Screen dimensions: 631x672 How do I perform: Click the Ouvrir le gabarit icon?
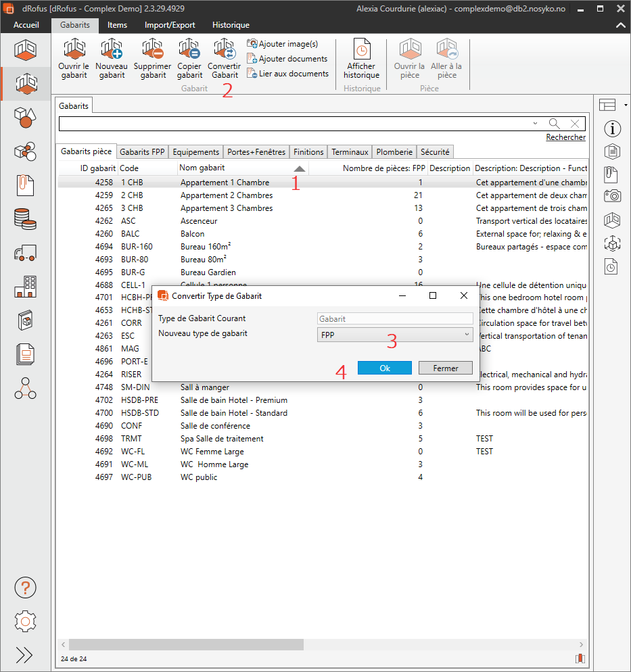tap(73, 51)
